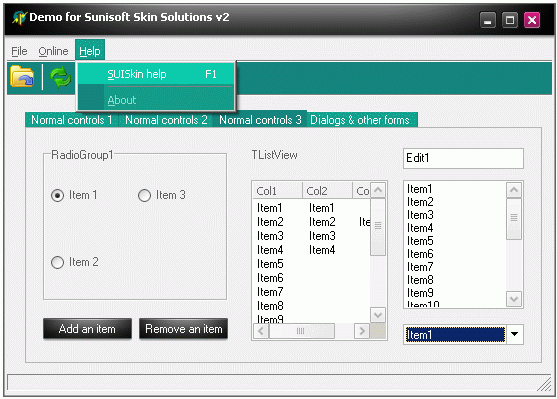Switch to Normal controls 2 tab
The width and height of the screenshot is (557, 399).
pos(166,120)
